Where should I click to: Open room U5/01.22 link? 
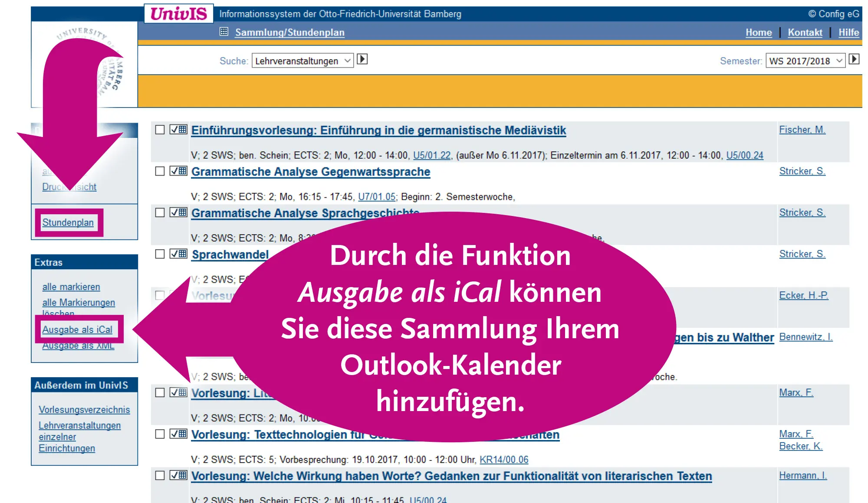coord(432,155)
